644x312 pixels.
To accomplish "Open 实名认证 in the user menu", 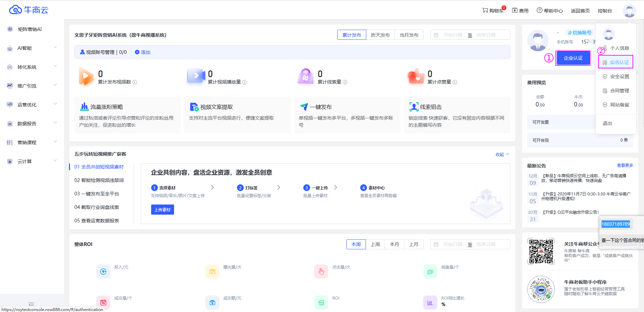I will 616,62.
